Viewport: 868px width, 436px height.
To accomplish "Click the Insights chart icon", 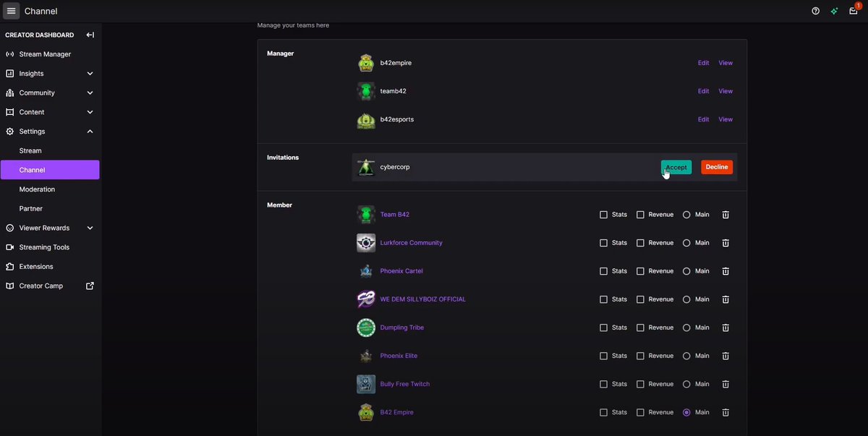I will coord(9,74).
